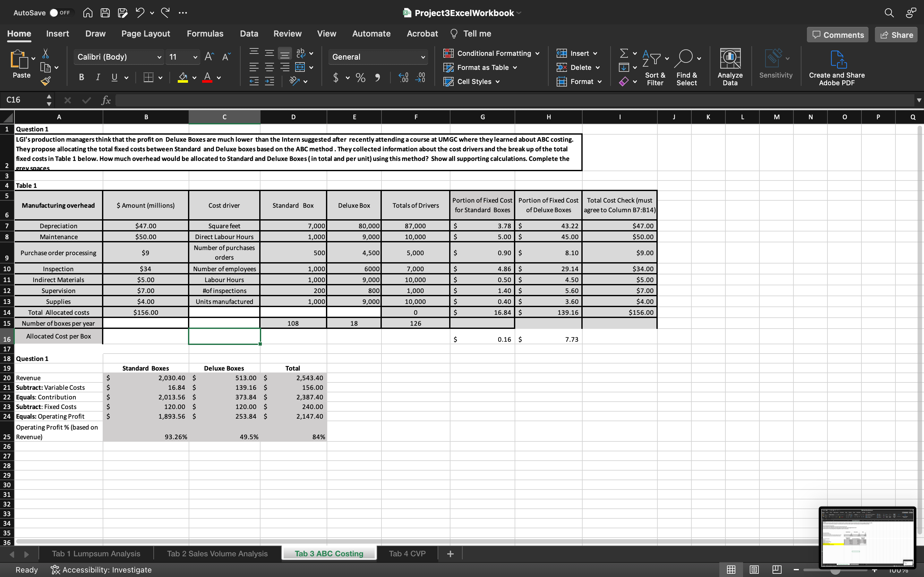Click the Comments button
The image size is (924, 577).
pyautogui.click(x=837, y=34)
